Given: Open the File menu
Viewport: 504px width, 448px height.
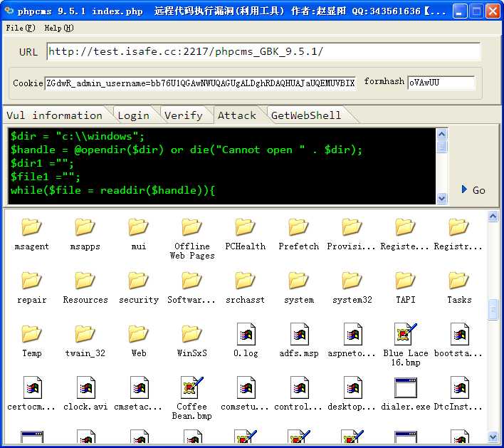Looking at the screenshot, I should (x=20, y=28).
